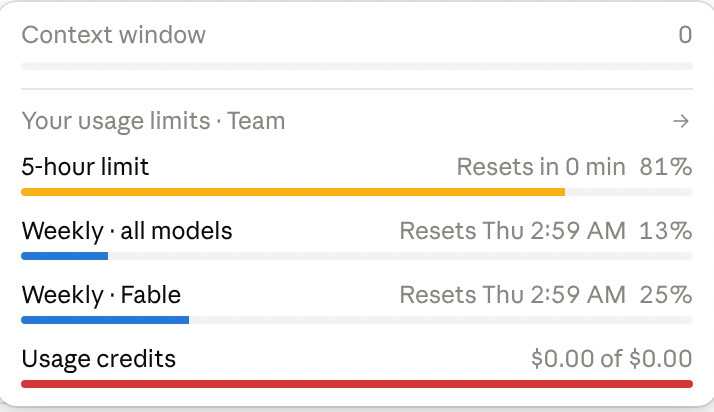Click the Context window count 0
This screenshot has height=412, width=714.
coord(685,35)
